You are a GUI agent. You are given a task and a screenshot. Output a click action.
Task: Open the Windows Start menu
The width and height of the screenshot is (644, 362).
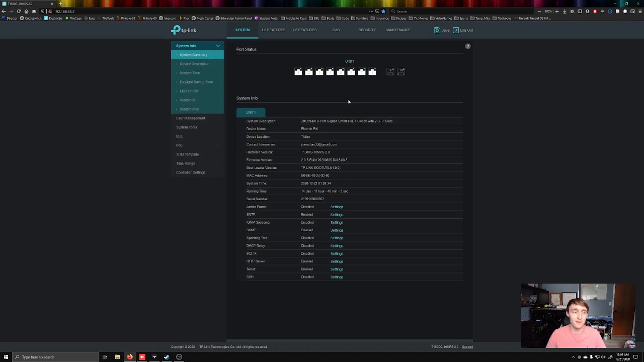click(6, 357)
